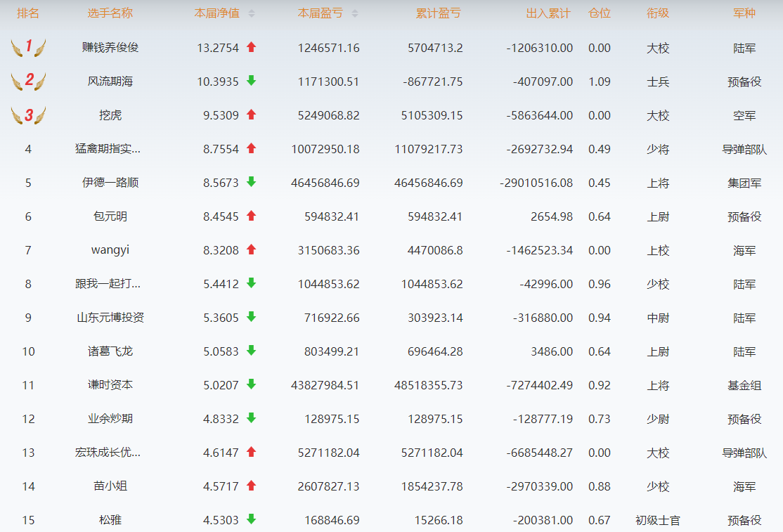The width and height of the screenshot is (783, 532).
Task: Click the 本届盈亏 value 2607827.13
Action: (328, 486)
